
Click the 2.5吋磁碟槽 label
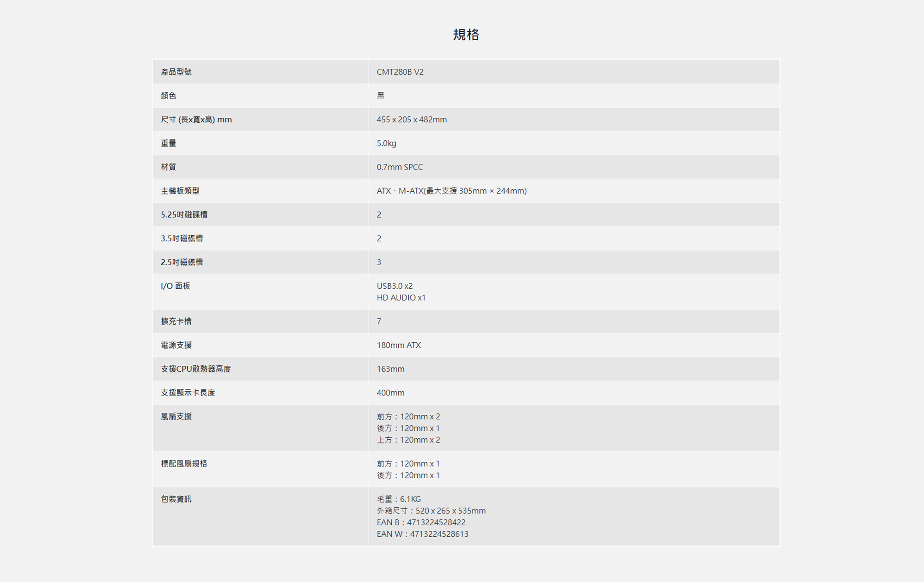click(x=182, y=262)
